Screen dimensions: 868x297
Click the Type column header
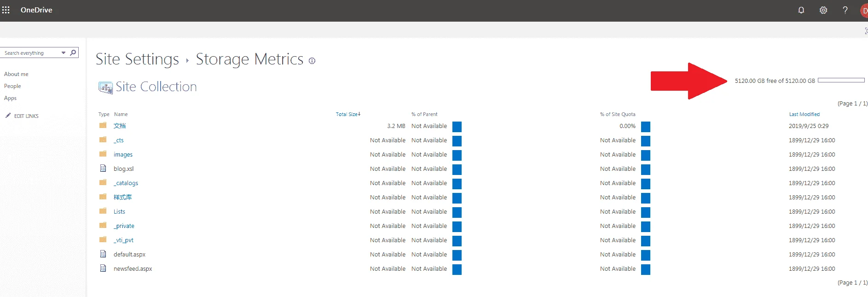click(104, 114)
